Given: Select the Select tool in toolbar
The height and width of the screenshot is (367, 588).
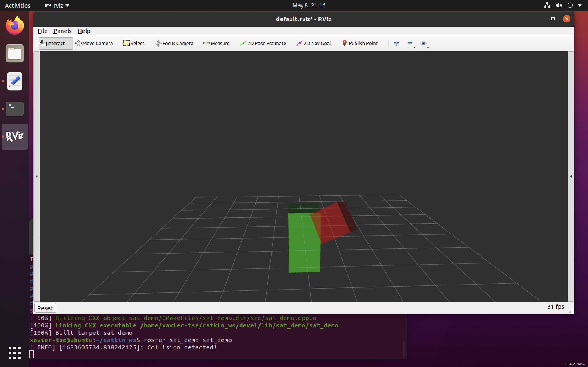Looking at the screenshot, I should point(133,43).
